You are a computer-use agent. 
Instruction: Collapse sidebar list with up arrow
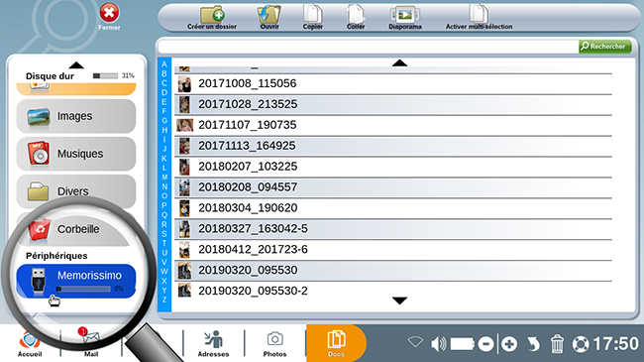point(76,65)
